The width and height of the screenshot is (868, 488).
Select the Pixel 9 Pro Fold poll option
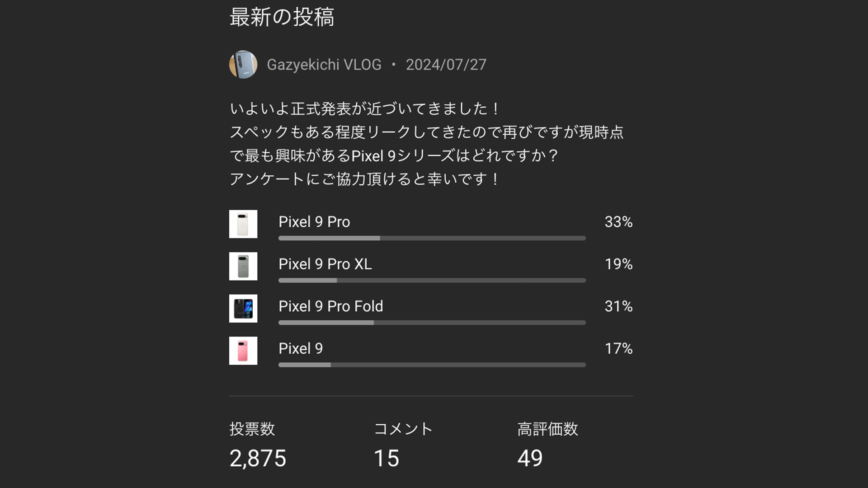330,306
